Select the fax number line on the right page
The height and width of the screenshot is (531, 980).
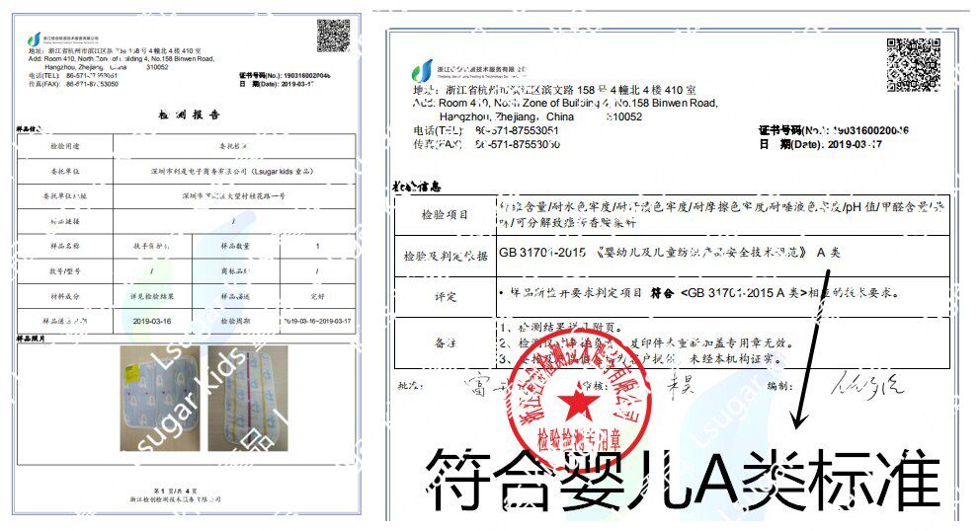(x=486, y=144)
